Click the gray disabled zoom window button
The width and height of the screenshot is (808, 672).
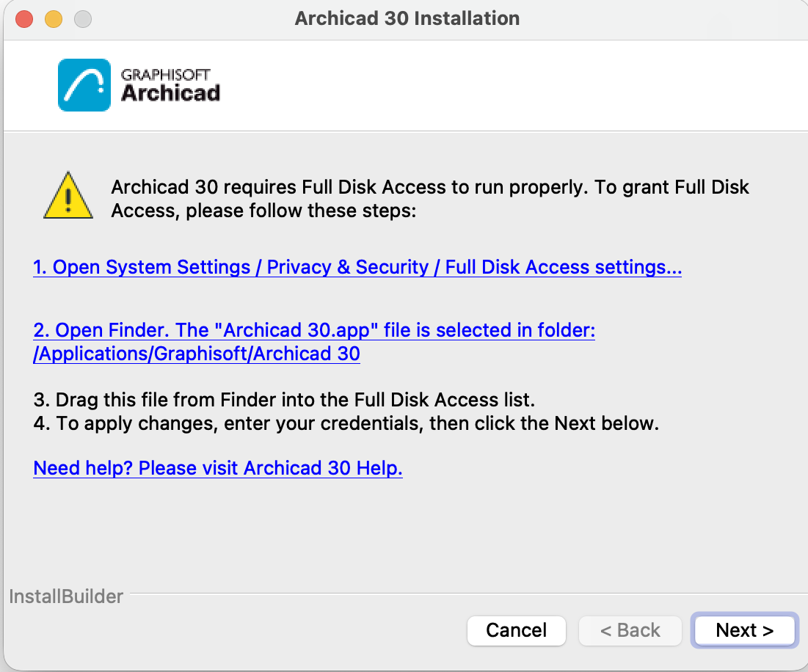[x=83, y=19]
